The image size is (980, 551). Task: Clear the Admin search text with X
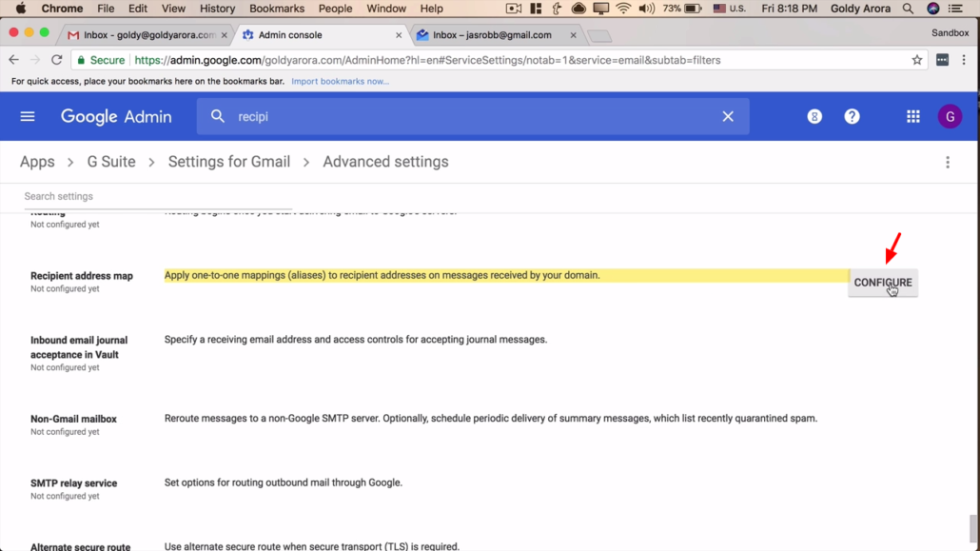728,116
